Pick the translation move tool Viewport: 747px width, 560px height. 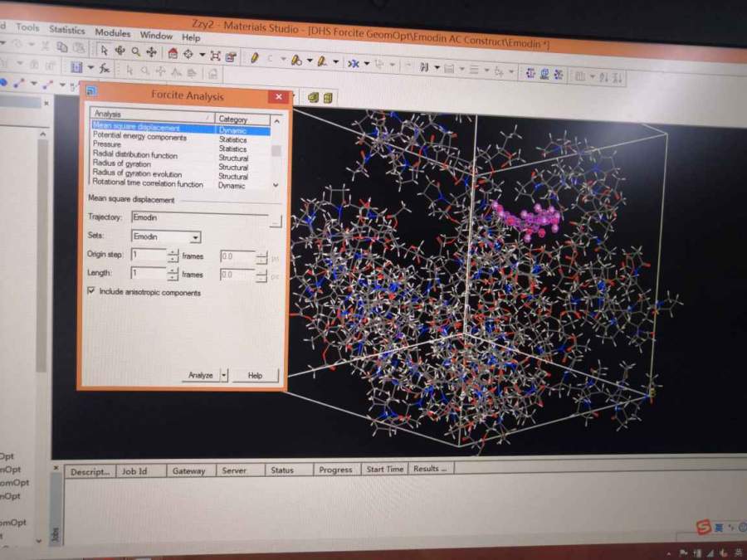click(x=151, y=53)
